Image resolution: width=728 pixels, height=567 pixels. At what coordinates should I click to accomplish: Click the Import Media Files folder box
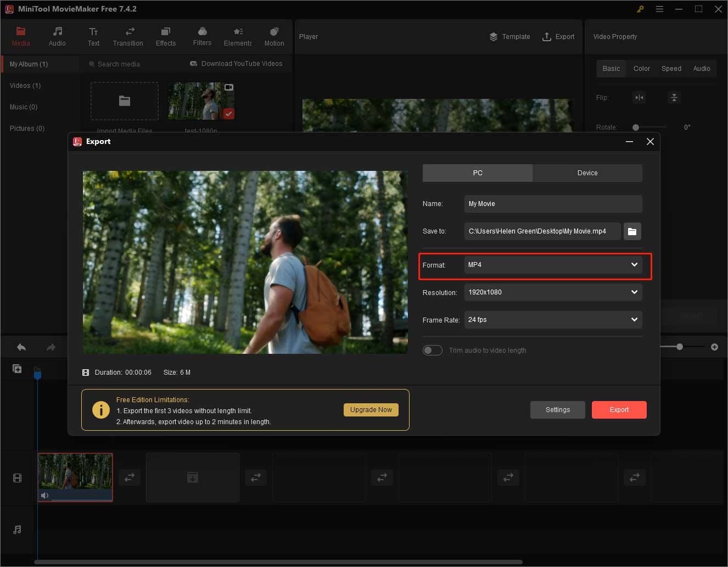[125, 101]
